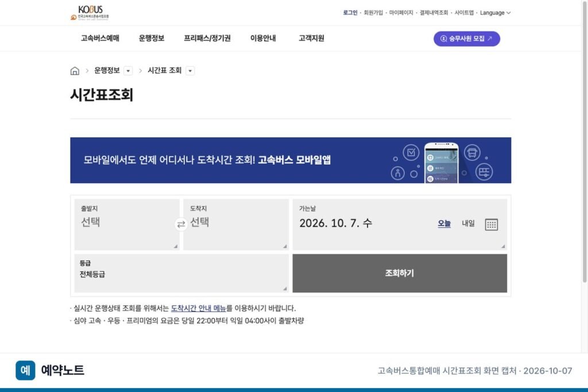Click the 시간표조회 page heading
The height and width of the screenshot is (392, 588).
(102, 95)
